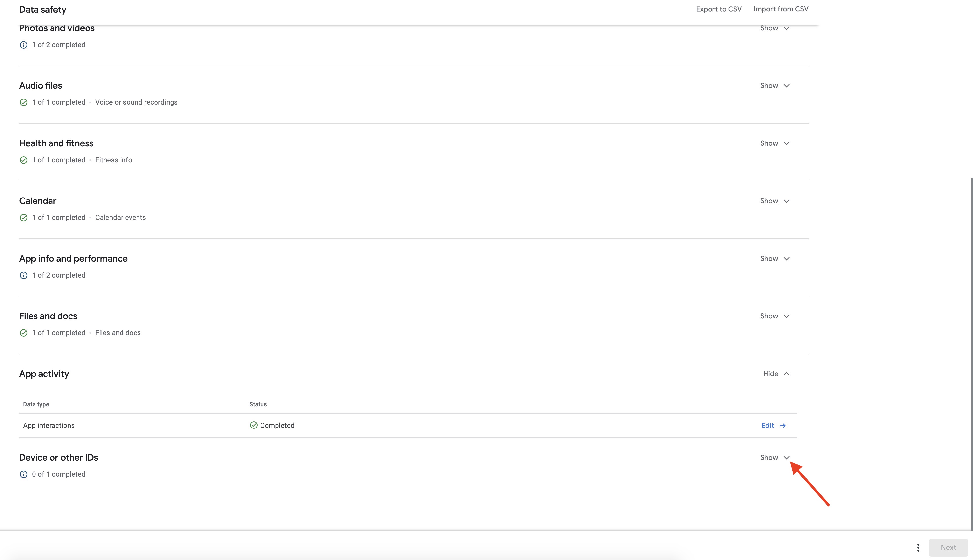This screenshot has height=560, width=973.
Task: Open the three-dot more options menu
Action: tap(918, 548)
